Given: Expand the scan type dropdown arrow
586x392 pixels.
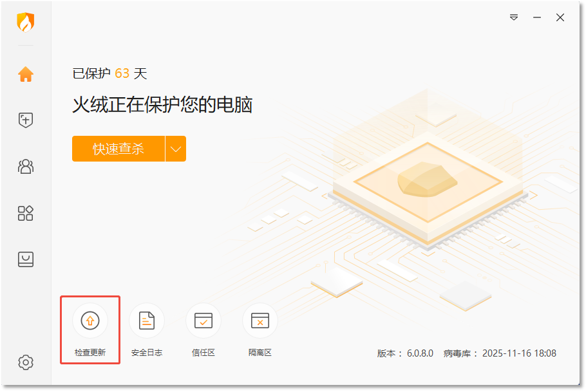Looking at the screenshot, I should pyautogui.click(x=176, y=149).
